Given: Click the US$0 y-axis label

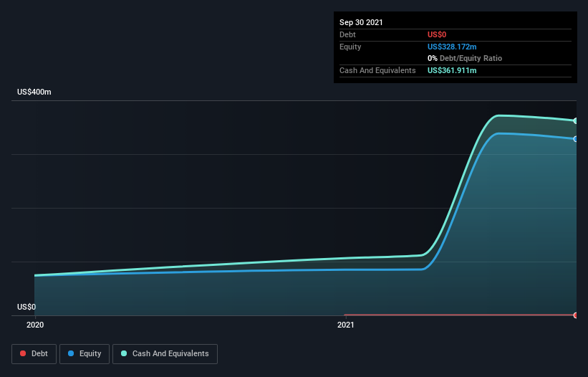Looking at the screenshot, I should tap(26, 307).
